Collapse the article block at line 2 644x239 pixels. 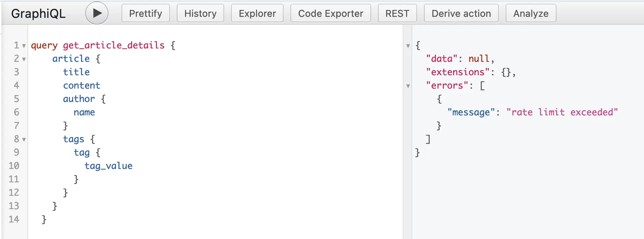24,59
